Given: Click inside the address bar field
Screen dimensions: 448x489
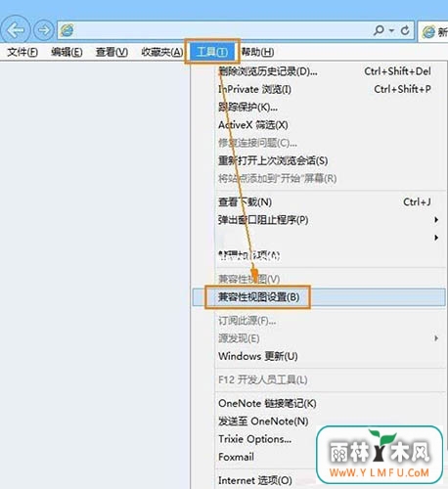Looking at the screenshot, I should [223, 30].
